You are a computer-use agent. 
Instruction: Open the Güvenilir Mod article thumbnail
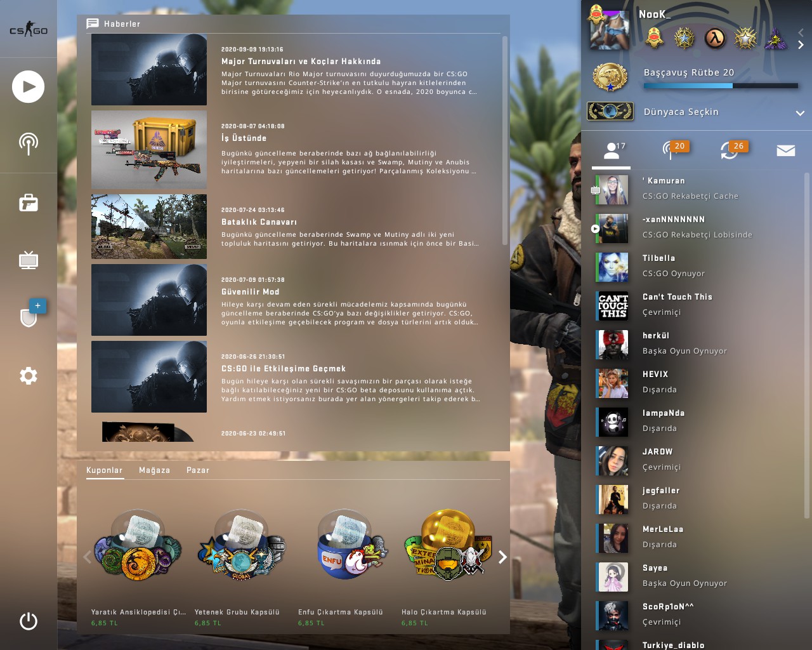[x=149, y=300]
